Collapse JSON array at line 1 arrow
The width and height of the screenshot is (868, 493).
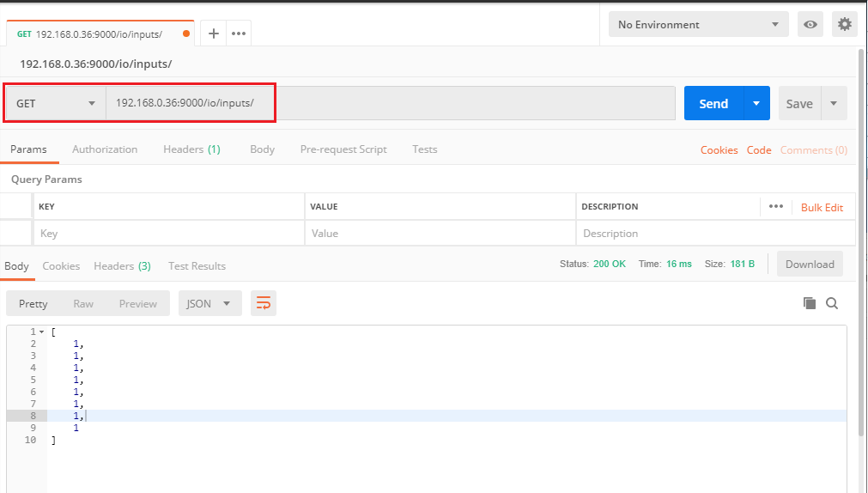41,332
